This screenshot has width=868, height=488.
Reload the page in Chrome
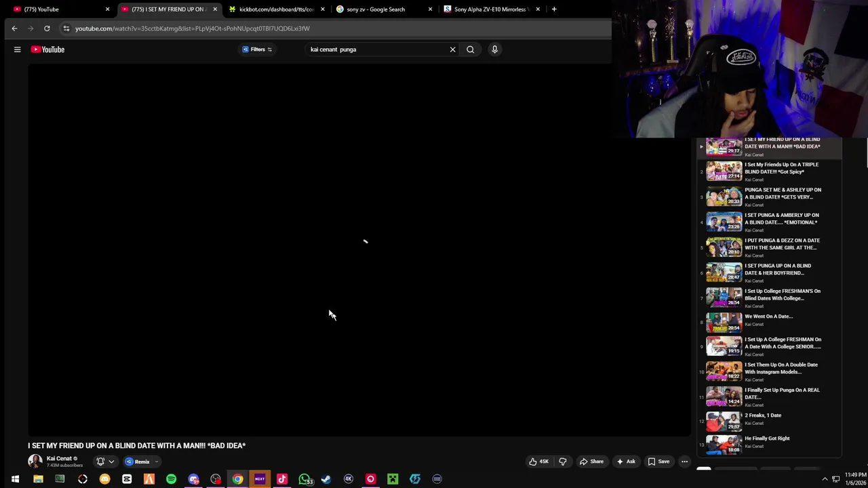47,28
